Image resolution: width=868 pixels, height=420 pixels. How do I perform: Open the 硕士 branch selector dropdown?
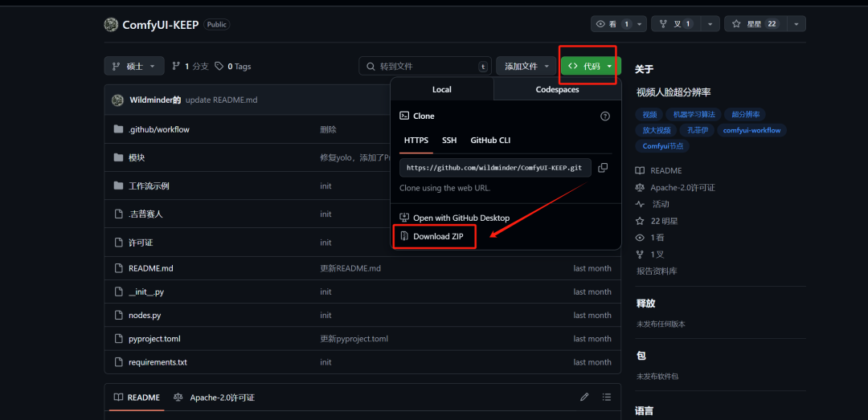134,66
